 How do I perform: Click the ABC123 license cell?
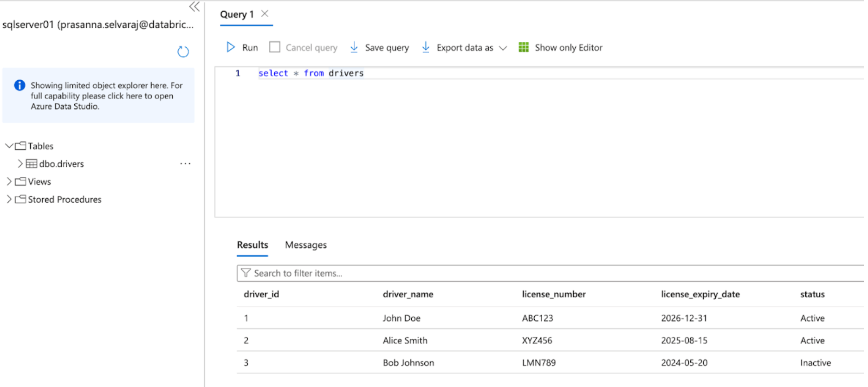pos(538,318)
